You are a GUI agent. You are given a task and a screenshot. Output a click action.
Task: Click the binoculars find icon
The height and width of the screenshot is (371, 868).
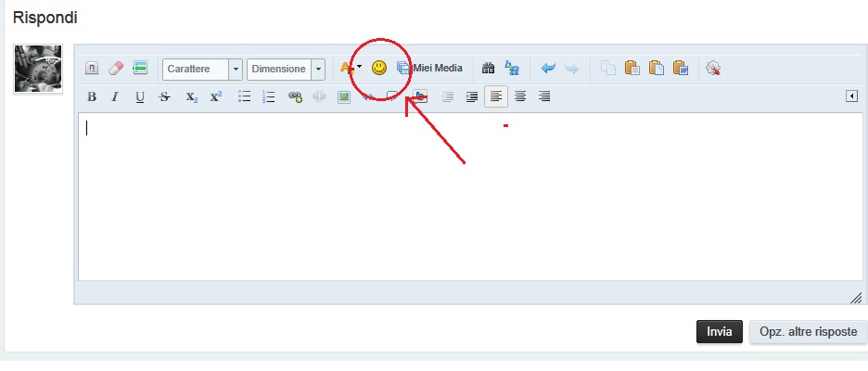point(488,68)
